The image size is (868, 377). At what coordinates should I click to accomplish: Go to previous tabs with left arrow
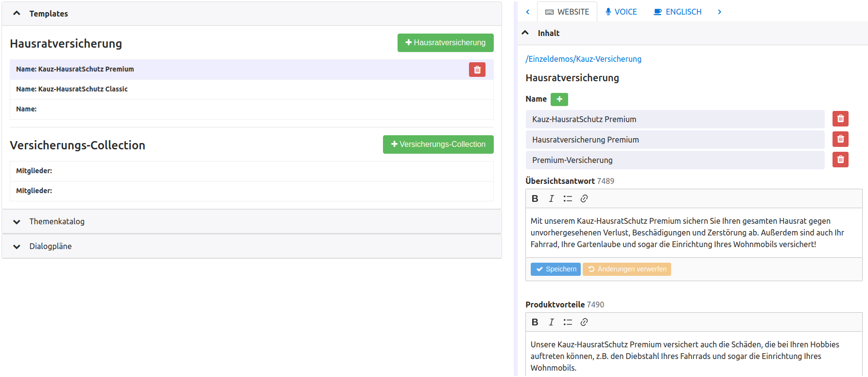click(x=528, y=12)
